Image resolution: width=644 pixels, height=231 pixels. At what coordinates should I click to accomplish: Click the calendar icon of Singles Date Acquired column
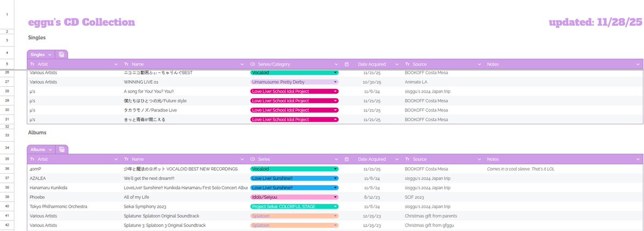pyautogui.click(x=346, y=64)
